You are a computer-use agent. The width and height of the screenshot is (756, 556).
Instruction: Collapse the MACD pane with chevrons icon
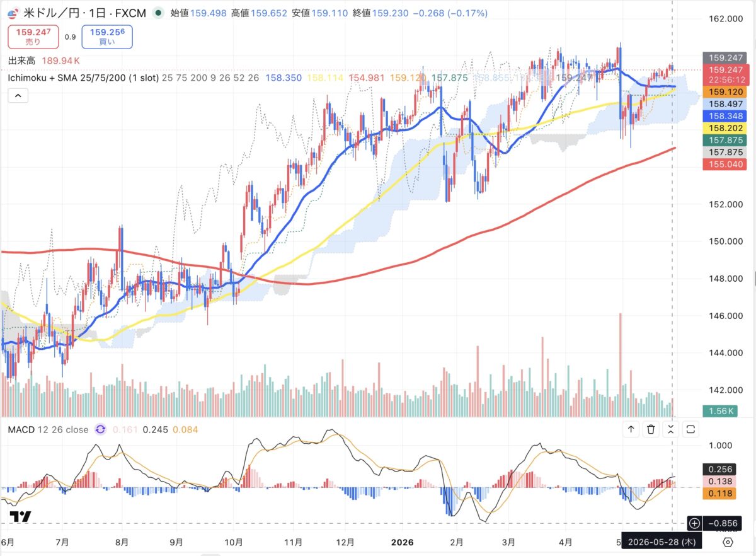coord(670,429)
